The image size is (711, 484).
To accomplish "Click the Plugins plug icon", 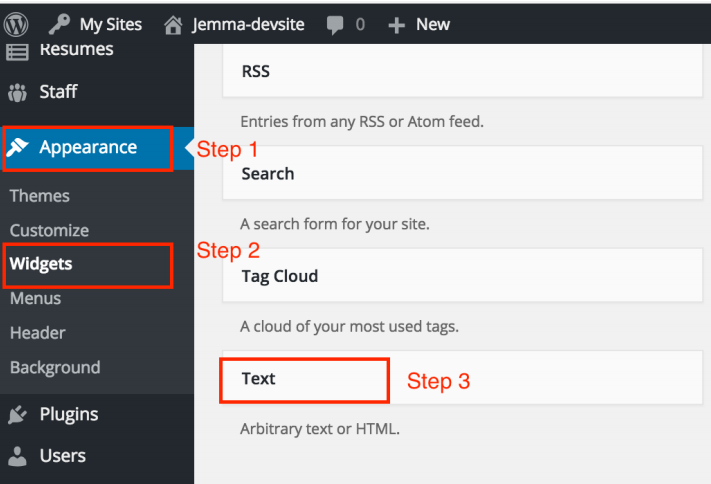I will [18, 414].
